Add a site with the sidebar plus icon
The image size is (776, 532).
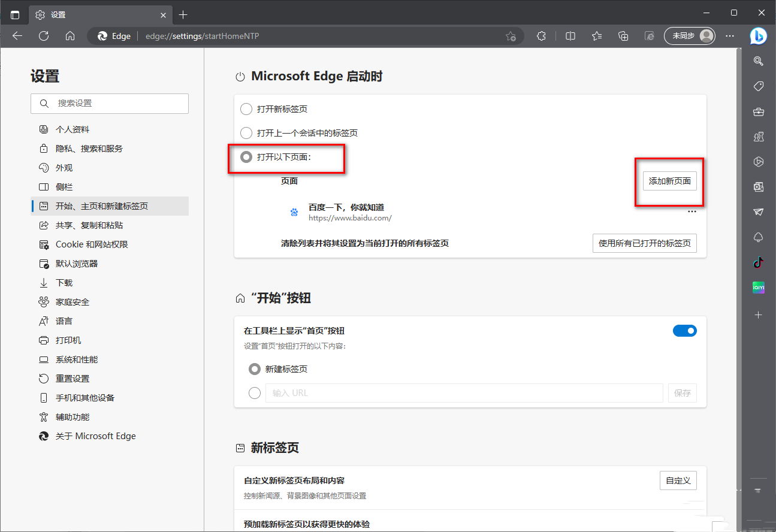(x=759, y=315)
